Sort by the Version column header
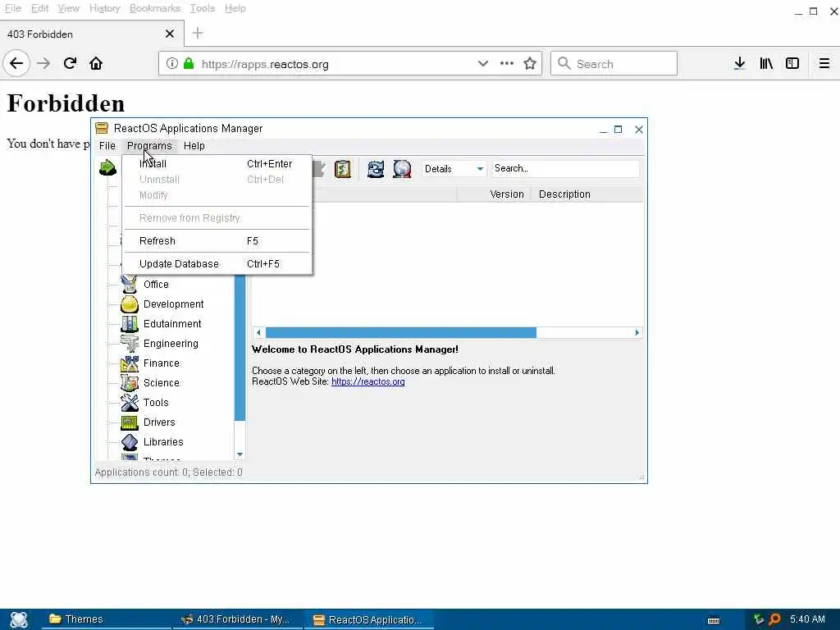Image resolution: width=840 pixels, height=630 pixels. 494,194
